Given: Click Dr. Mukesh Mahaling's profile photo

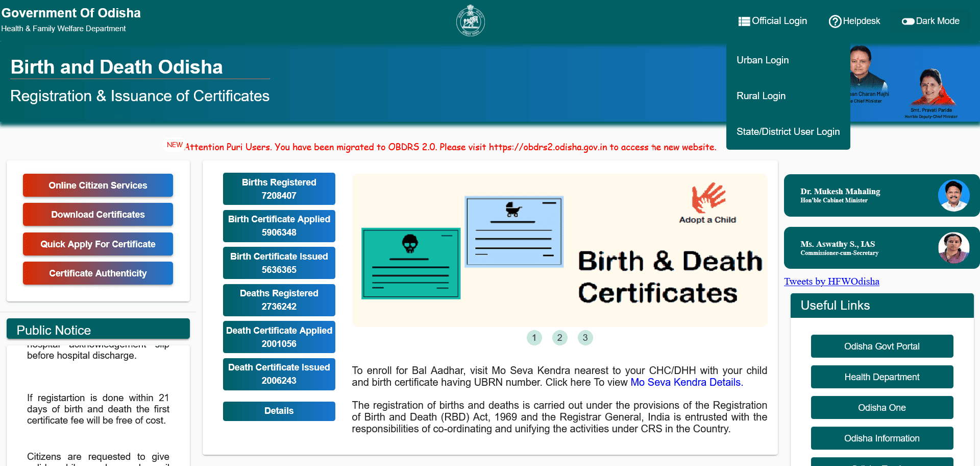Looking at the screenshot, I should [953, 195].
